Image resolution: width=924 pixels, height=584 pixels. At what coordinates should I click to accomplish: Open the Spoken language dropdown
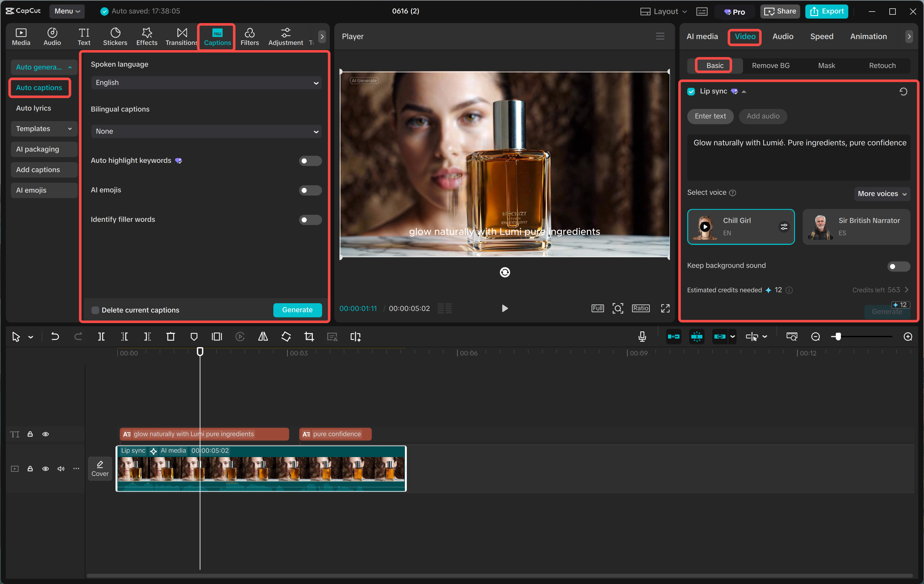pos(206,82)
